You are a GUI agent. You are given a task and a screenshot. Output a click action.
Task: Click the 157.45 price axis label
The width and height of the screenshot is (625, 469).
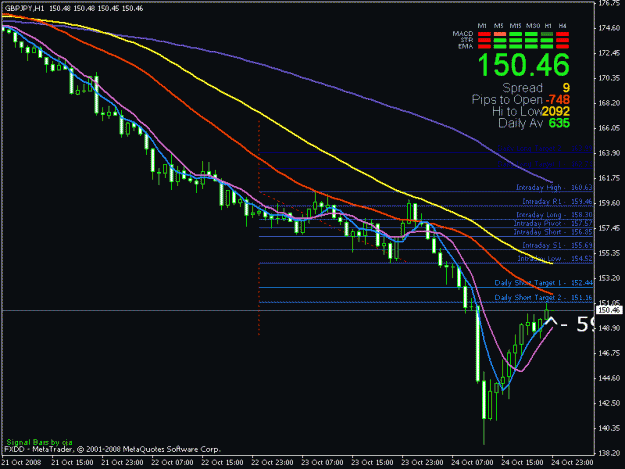coord(609,228)
